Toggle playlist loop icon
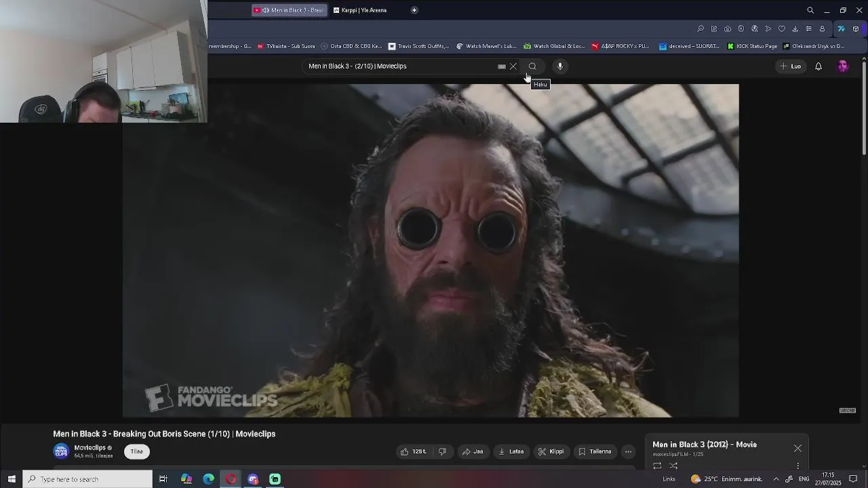 (657, 466)
